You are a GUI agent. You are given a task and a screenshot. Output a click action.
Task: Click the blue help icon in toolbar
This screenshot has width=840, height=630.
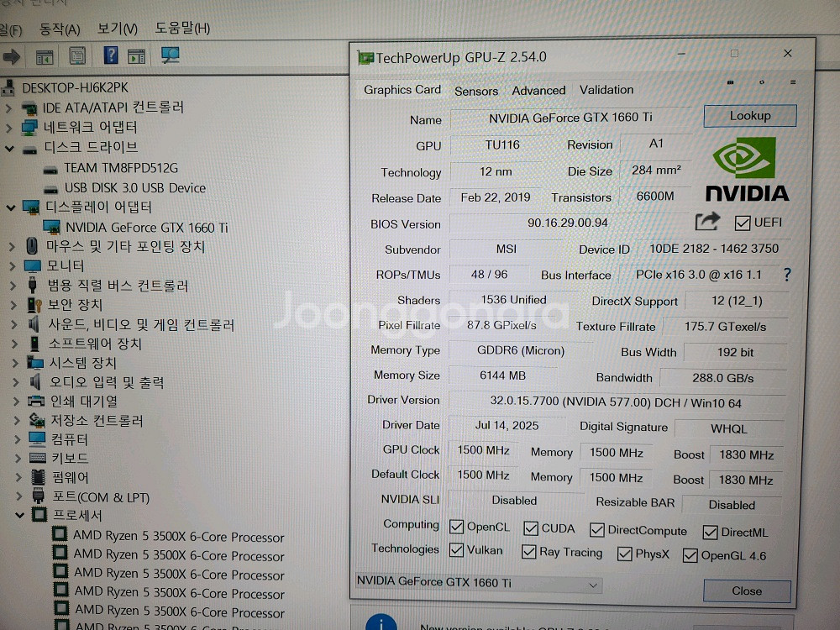[x=110, y=56]
